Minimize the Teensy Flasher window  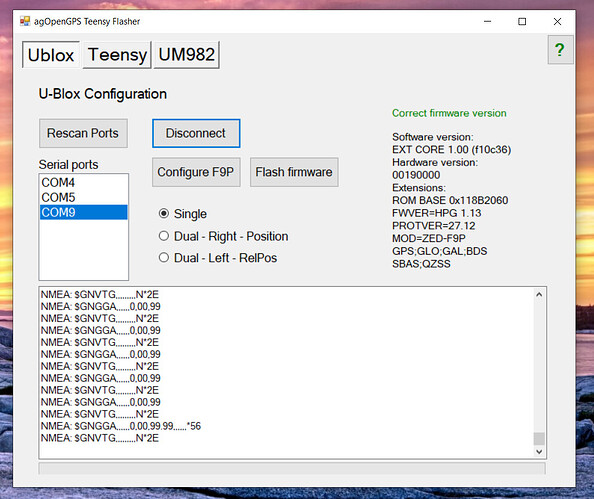pyautogui.click(x=487, y=22)
